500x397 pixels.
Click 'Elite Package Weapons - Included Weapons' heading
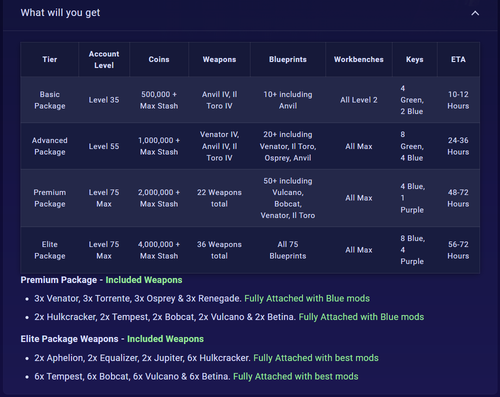[x=112, y=339]
